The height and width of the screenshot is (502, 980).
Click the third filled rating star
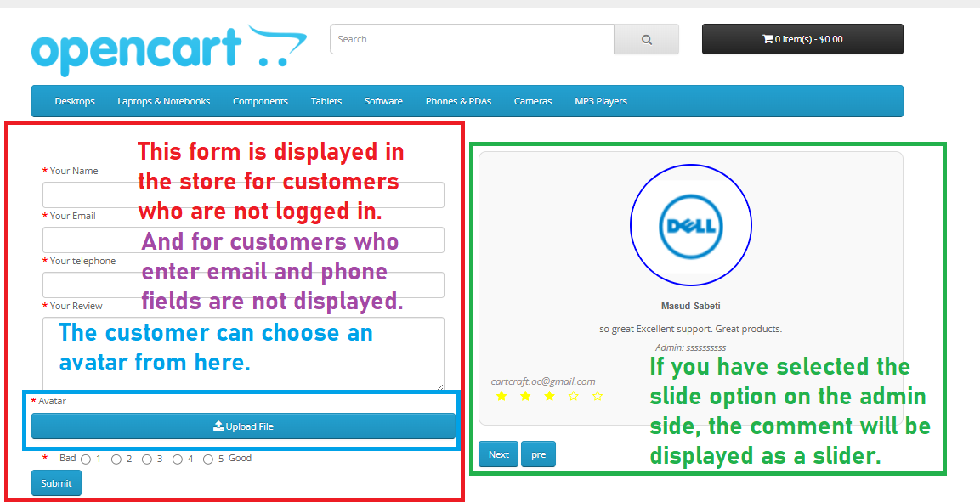pyautogui.click(x=549, y=397)
